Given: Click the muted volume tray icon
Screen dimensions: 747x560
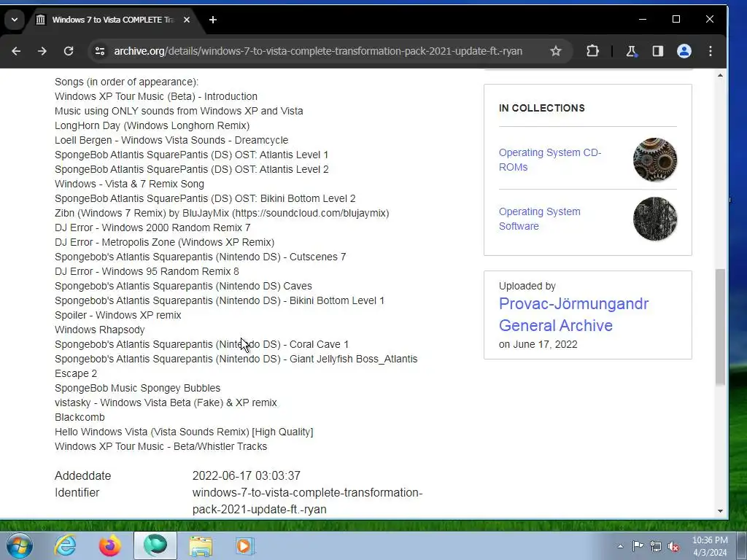Looking at the screenshot, I should click(673, 546).
